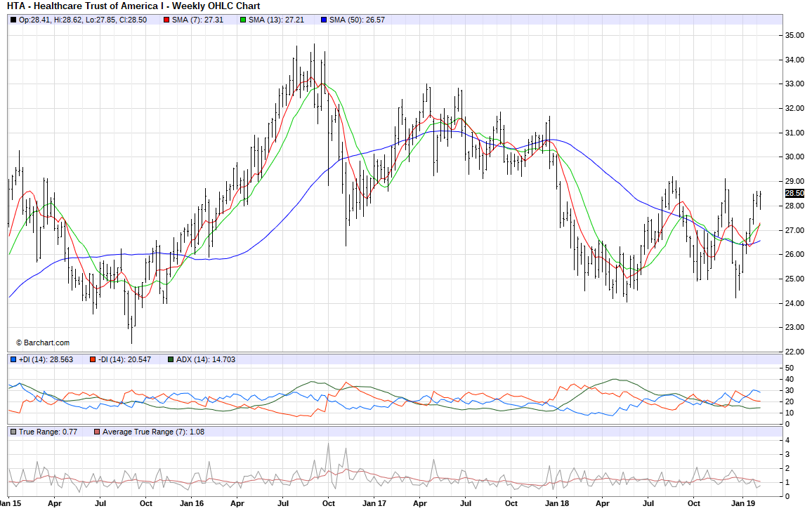Image resolution: width=812 pixels, height=525 pixels.
Task: Click the 22.00 price axis label
Action: tap(794, 352)
